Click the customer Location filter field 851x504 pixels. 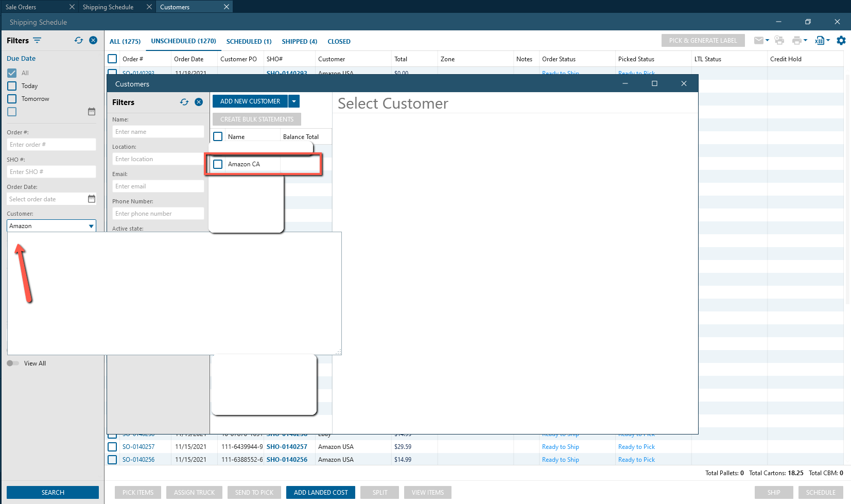[158, 159]
